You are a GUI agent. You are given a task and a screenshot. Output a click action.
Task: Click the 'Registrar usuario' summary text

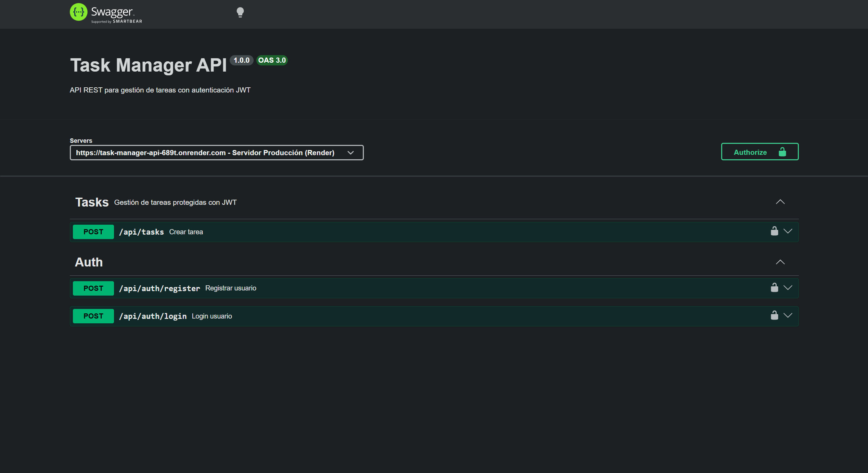pos(231,288)
